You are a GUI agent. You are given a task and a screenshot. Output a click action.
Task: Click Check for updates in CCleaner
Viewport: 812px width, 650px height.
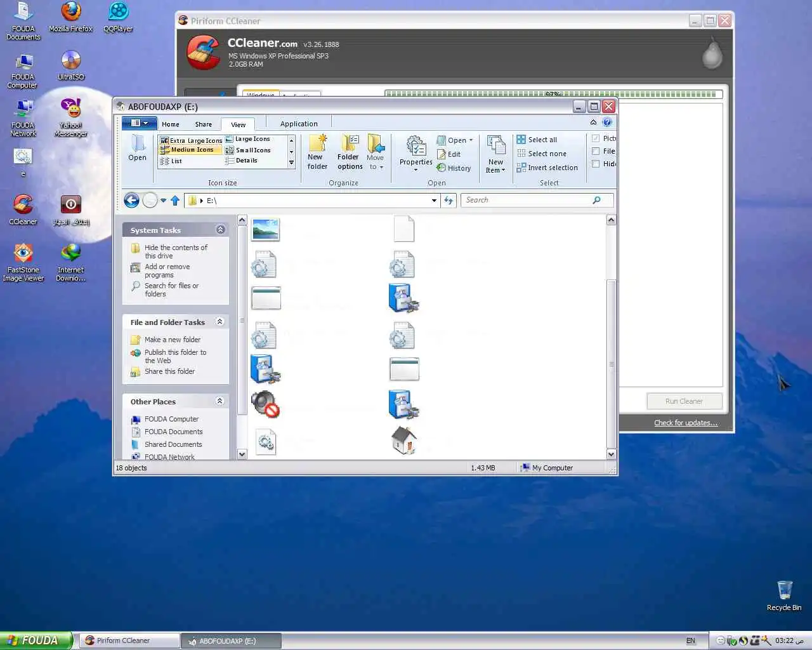686,423
